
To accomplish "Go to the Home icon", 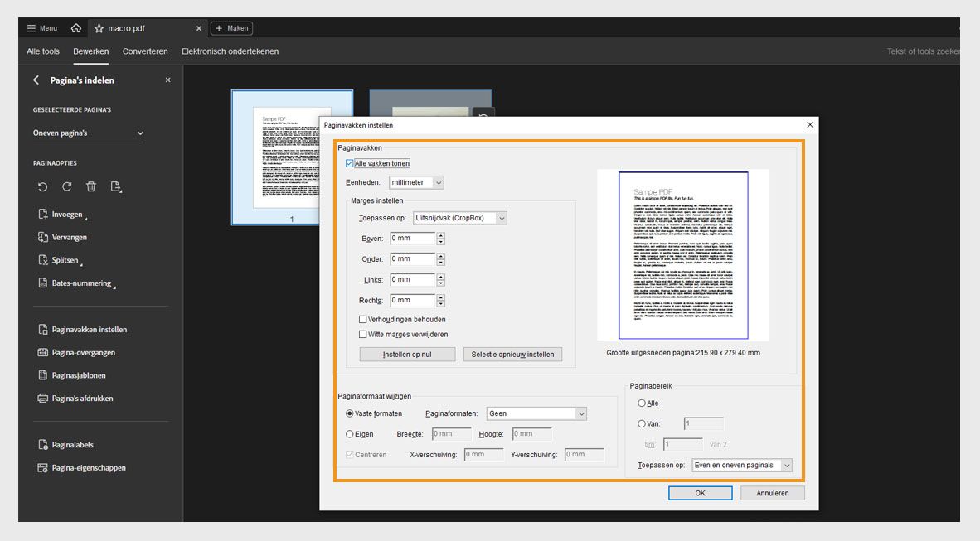I will pyautogui.click(x=76, y=28).
